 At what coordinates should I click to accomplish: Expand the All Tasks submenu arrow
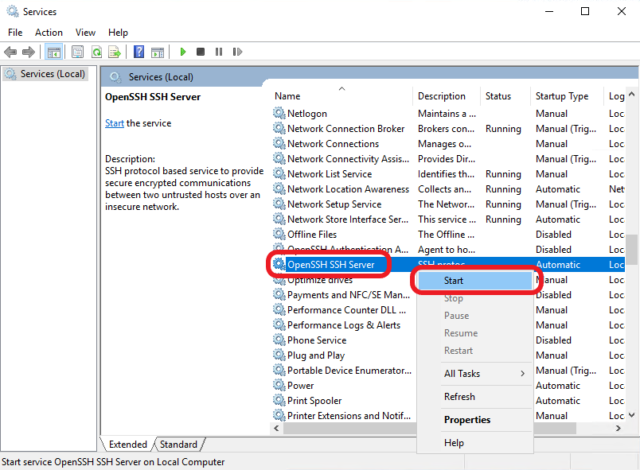pos(522,374)
